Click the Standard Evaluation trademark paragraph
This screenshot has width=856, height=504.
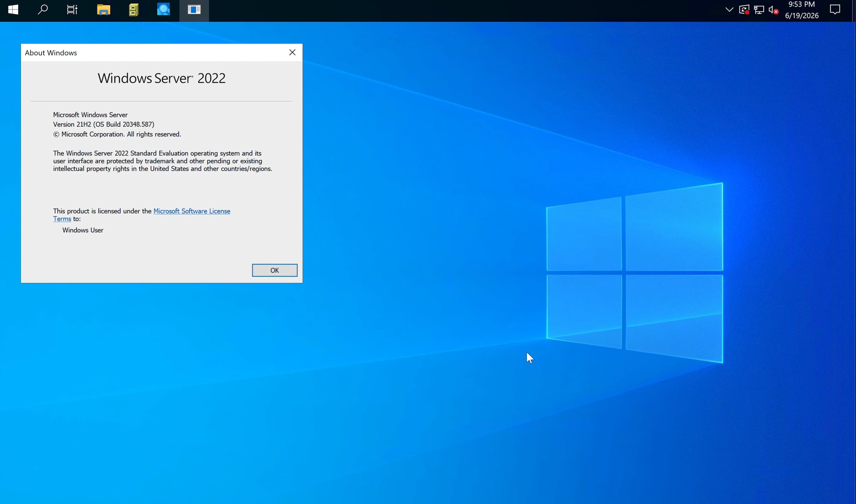[x=163, y=161]
